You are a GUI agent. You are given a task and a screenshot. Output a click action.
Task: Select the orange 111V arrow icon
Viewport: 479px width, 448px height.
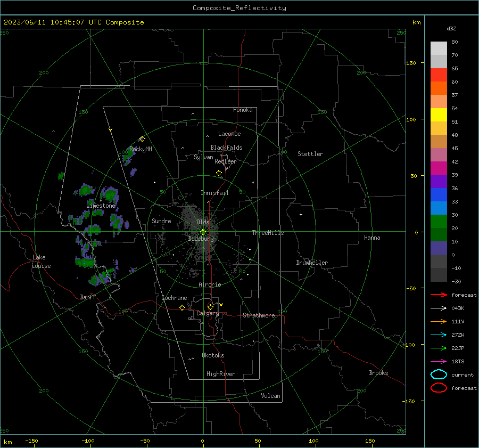[x=439, y=321]
